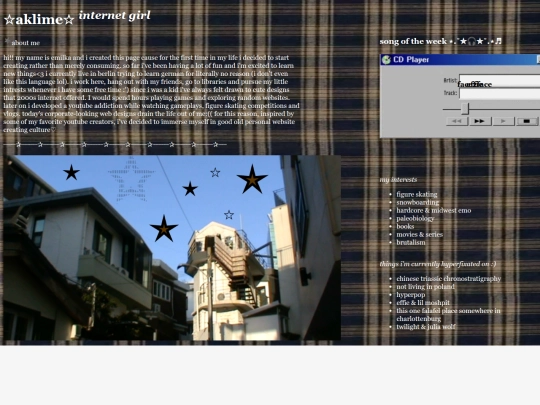The height and width of the screenshot is (405, 540).
Task: Stop playback with the CD Player stop button
Action: point(527,121)
